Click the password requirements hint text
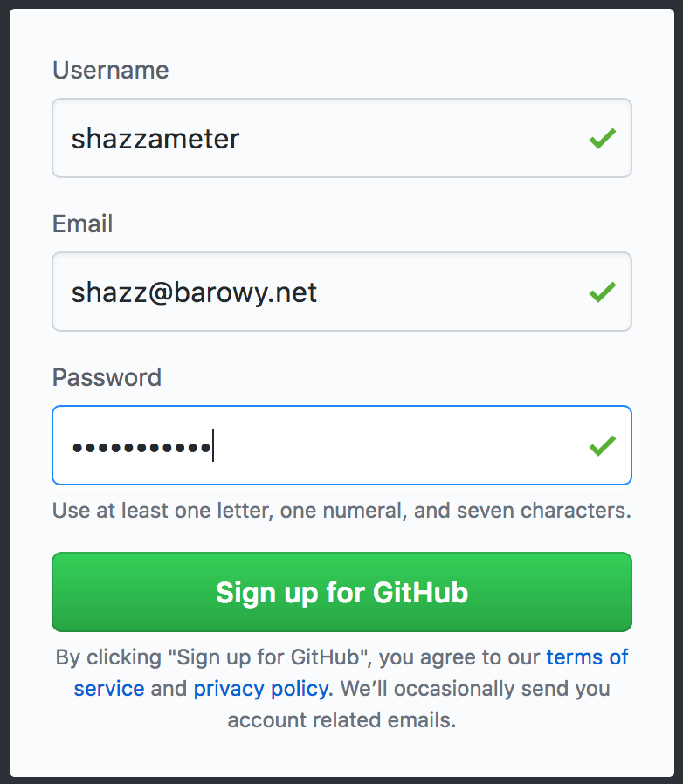683x784 pixels. [x=341, y=510]
